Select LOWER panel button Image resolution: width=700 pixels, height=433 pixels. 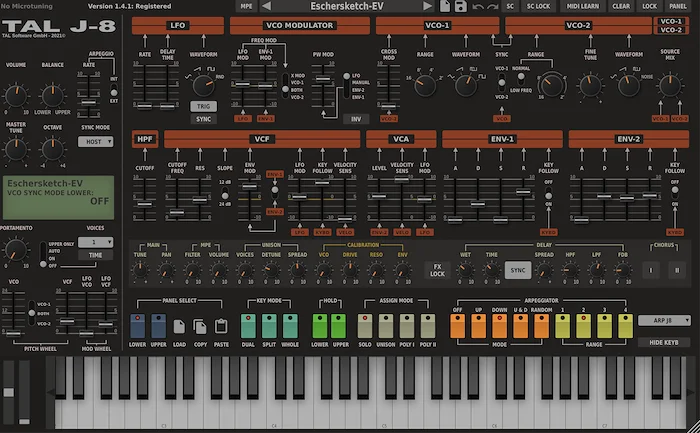point(138,326)
